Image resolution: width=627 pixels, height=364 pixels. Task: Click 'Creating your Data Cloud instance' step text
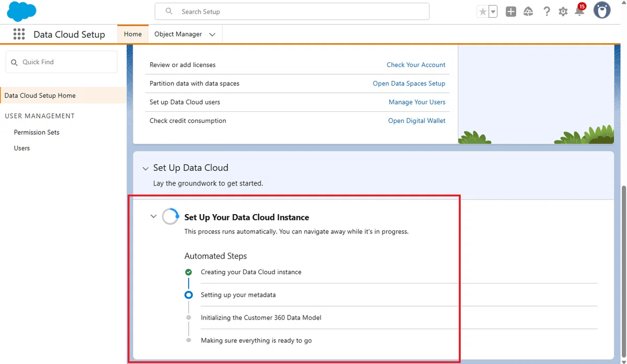pos(251,272)
